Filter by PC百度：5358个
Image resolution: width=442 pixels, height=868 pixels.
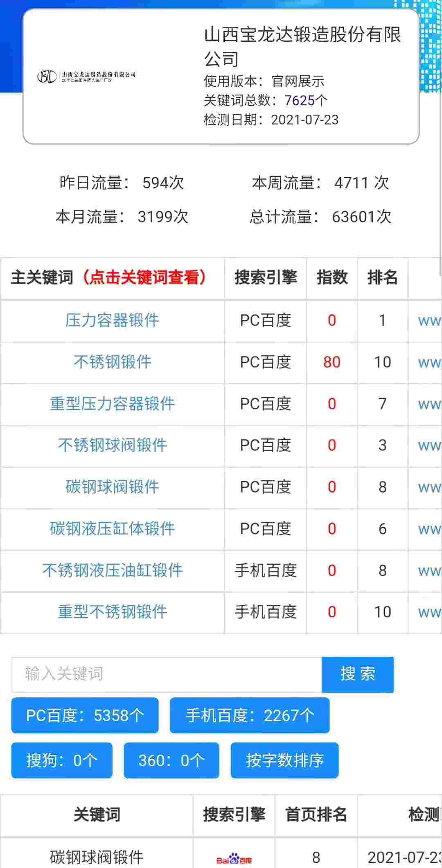[x=85, y=715]
